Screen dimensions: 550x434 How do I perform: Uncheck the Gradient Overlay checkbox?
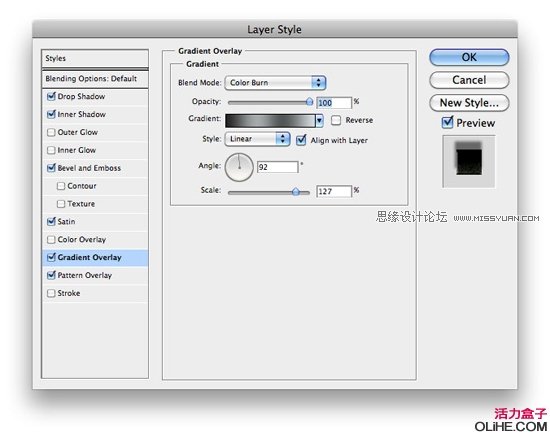click(51, 257)
